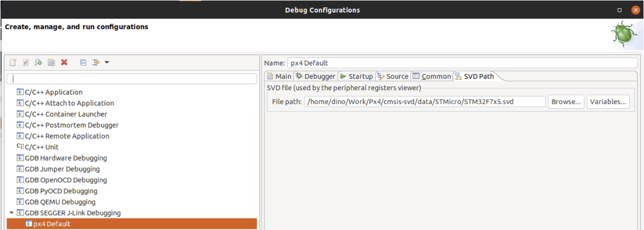Switch to the Source tab
This screenshot has width=644, height=230.
393,76
